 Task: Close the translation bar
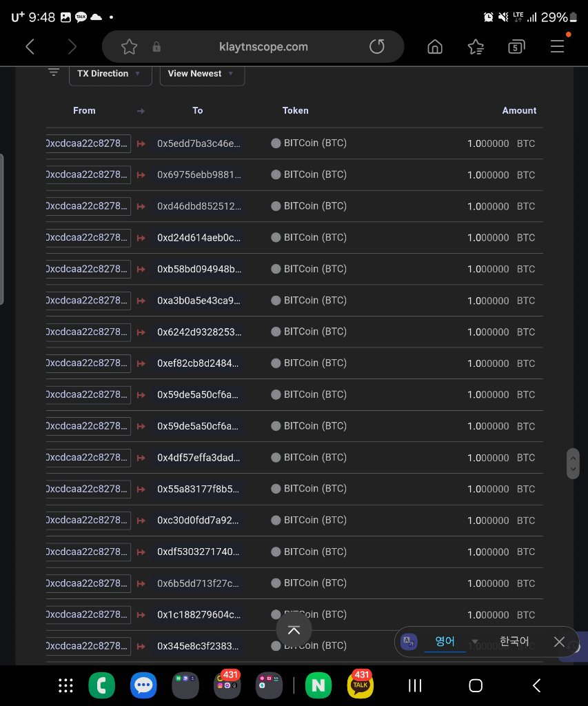click(x=559, y=642)
